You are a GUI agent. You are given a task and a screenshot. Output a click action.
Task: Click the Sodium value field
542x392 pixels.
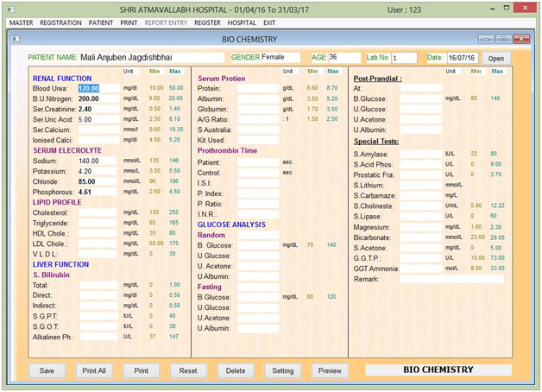click(x=97, y=161)
